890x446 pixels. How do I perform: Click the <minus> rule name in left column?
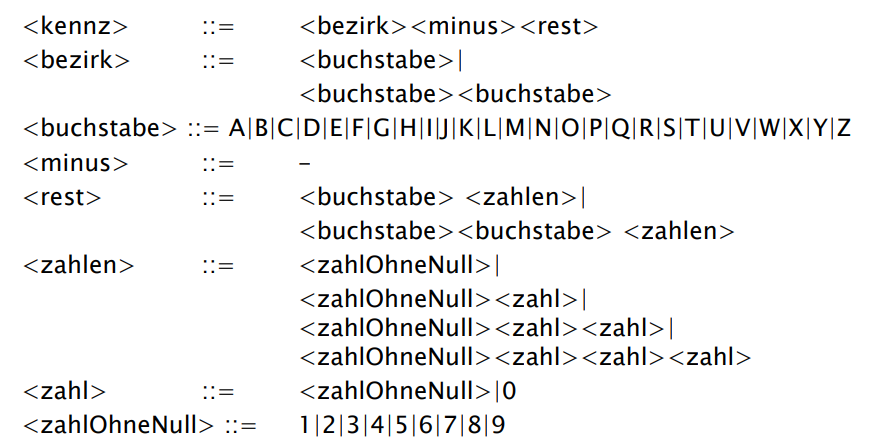coord(76,163)
